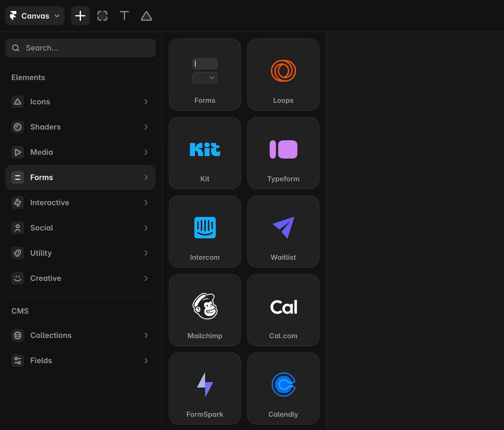Open the Canvas dropdown menu
Screen dimensions: 504x430
pyautogui.click(x=35, y=16)
